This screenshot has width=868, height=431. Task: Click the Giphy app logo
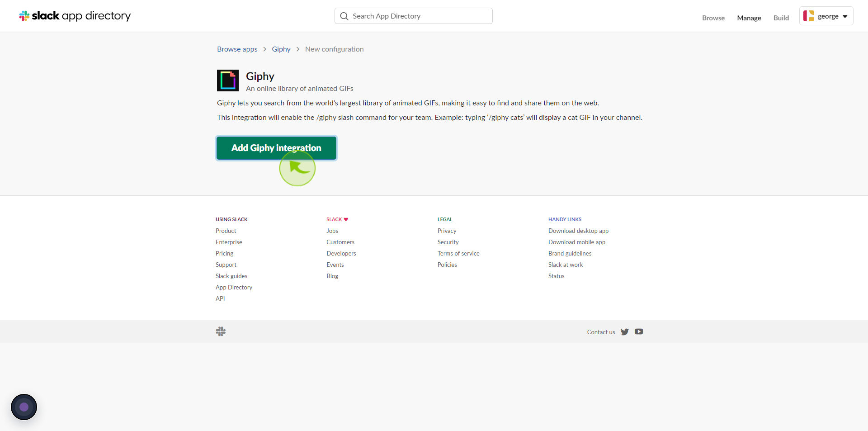228,81
